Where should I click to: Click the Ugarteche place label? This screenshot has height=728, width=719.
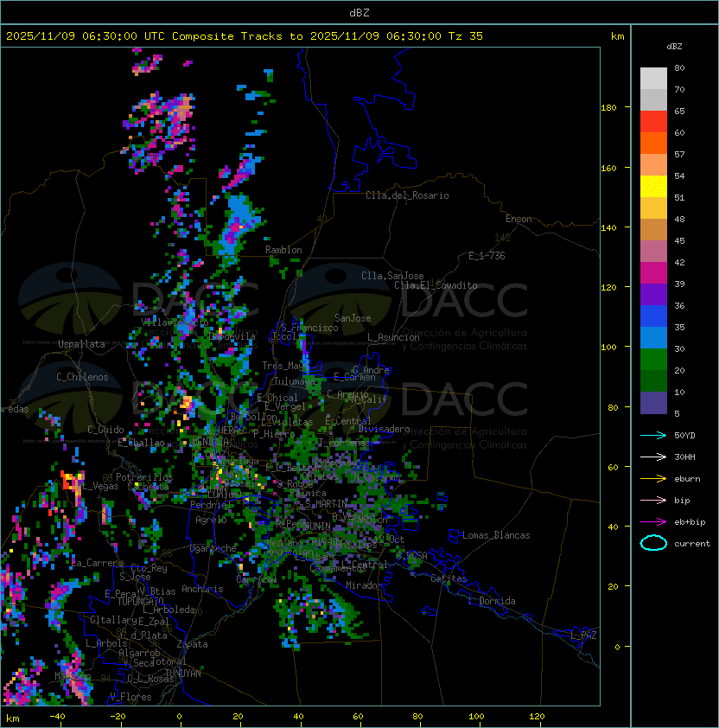tap(213, 548)
